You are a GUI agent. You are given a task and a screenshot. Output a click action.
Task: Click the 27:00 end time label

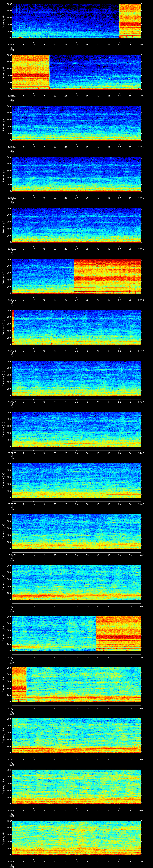[141, 657]
